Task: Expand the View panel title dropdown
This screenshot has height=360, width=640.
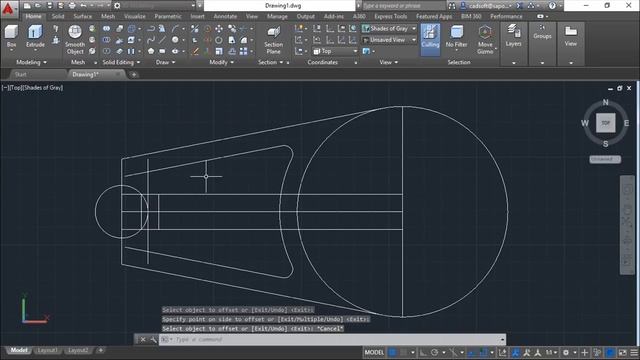Action: point(389,62)
